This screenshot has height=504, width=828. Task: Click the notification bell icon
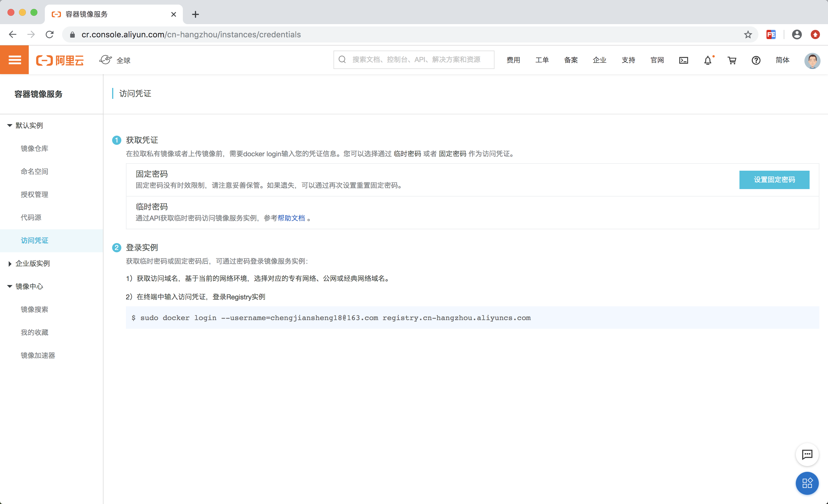(708, 60)
